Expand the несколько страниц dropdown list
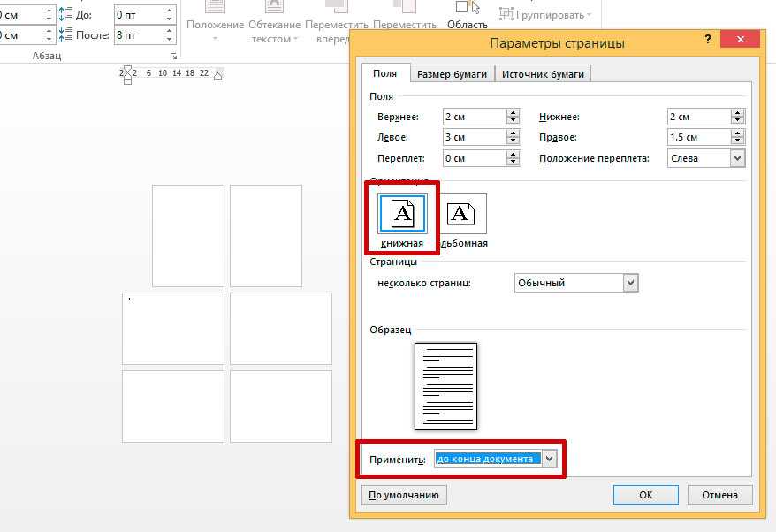Viewport: 776px width, 532px height. click(x=630, y=283)
